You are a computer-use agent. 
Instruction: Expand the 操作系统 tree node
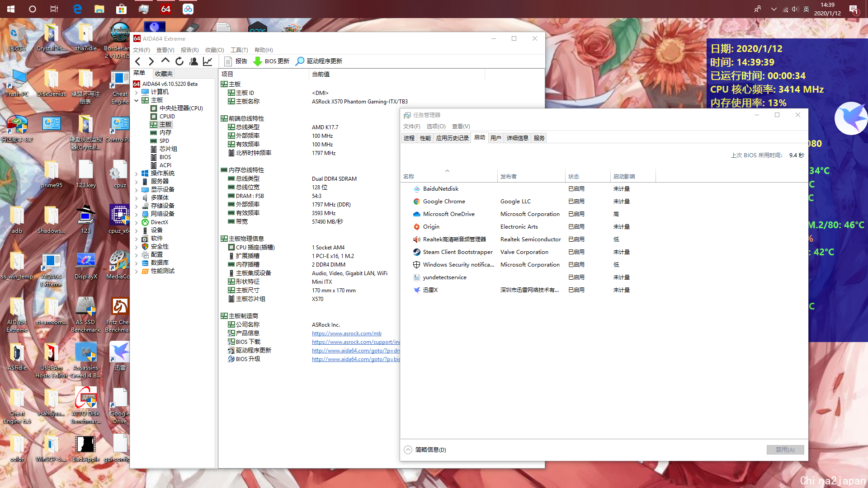137,174
